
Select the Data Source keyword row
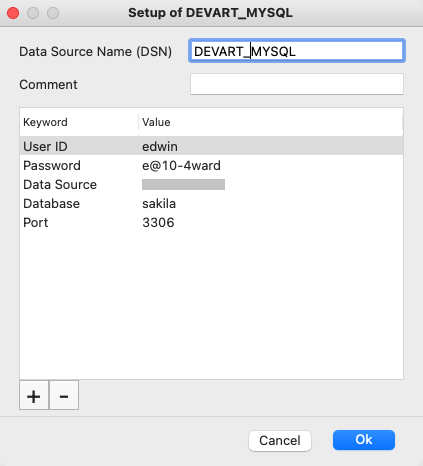tap(211, 184)
